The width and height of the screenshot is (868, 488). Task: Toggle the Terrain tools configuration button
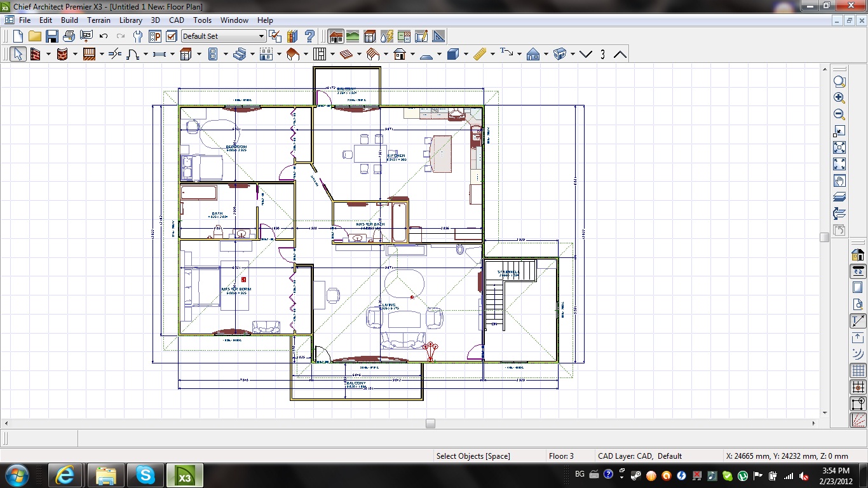[x=352, y=36]
